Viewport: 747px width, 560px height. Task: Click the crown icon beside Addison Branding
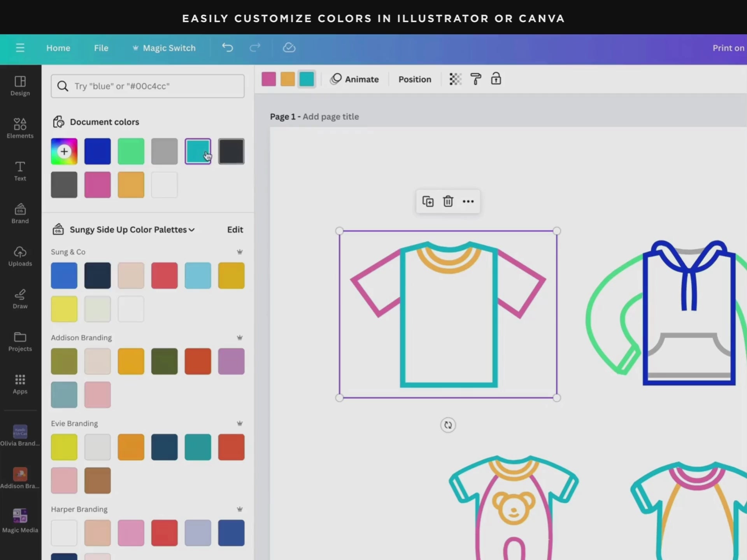tap(240, 338)
